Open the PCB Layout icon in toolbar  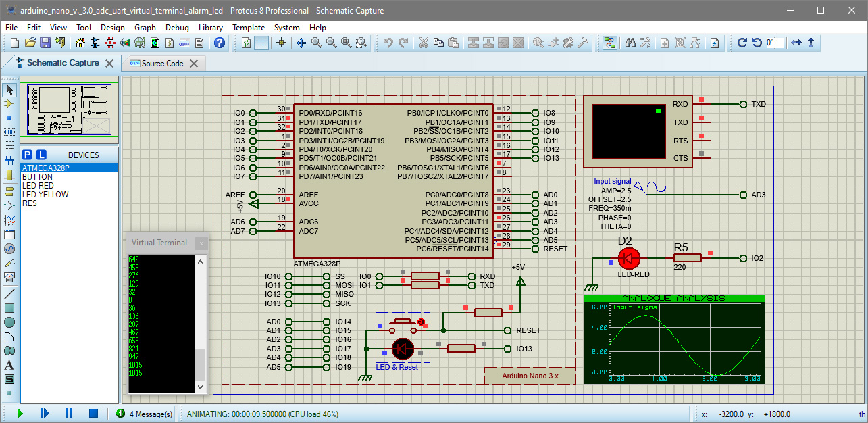pos(110,43)
